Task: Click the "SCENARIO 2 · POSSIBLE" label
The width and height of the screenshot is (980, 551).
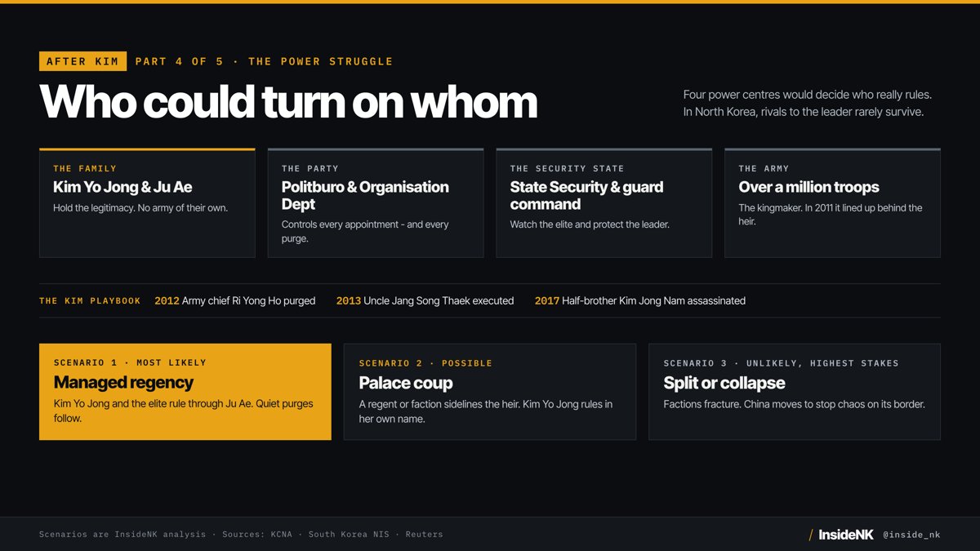Action: point(425,363)
